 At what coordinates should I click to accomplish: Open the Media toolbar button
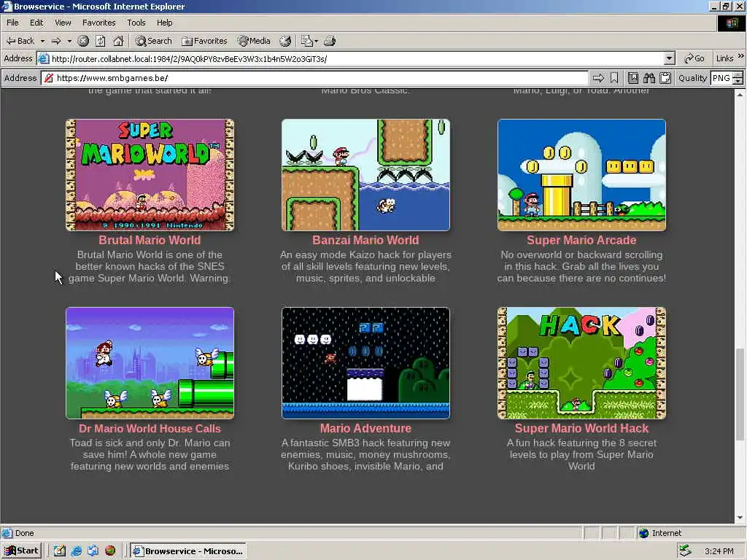tap(255, 41)
